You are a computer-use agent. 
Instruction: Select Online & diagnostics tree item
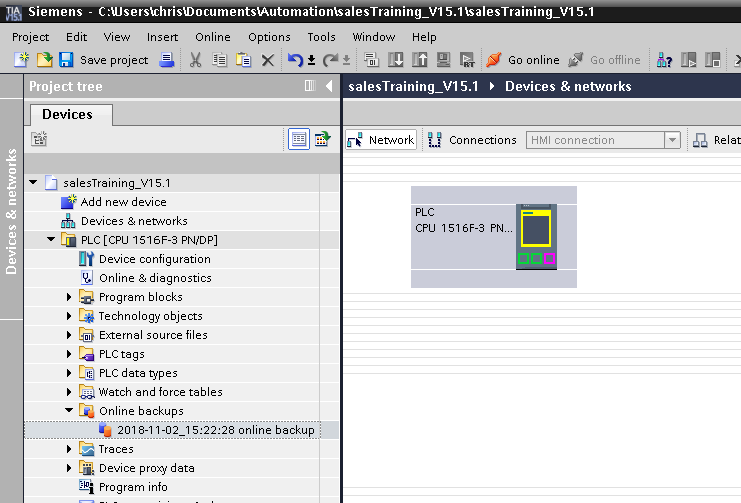[155, 278]
